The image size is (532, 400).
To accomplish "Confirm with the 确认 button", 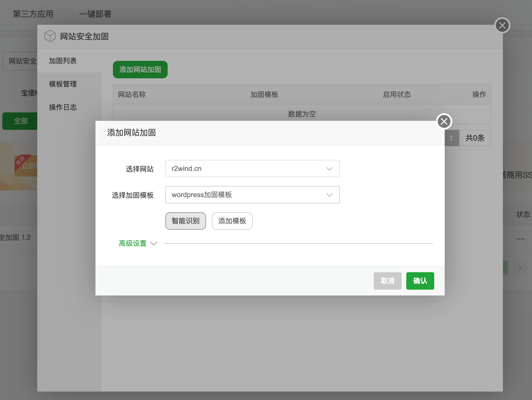I will pos(420,281).
